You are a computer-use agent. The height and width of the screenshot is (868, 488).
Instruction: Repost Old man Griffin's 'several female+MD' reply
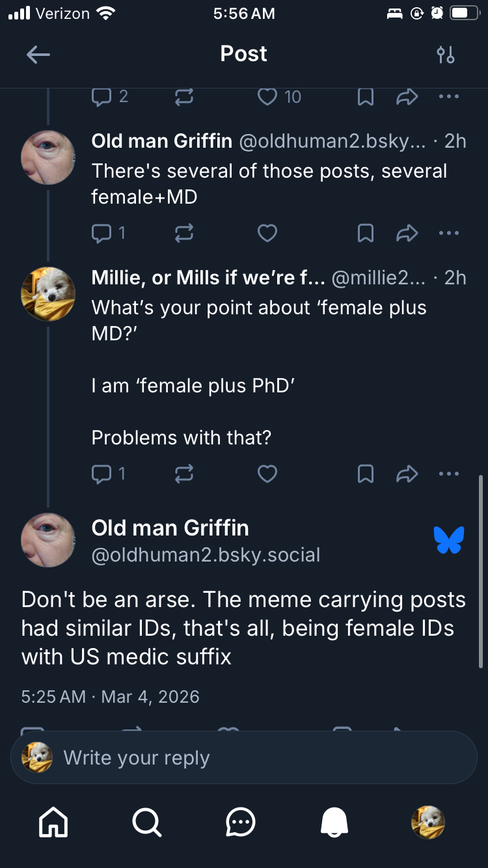click(184, 233)
